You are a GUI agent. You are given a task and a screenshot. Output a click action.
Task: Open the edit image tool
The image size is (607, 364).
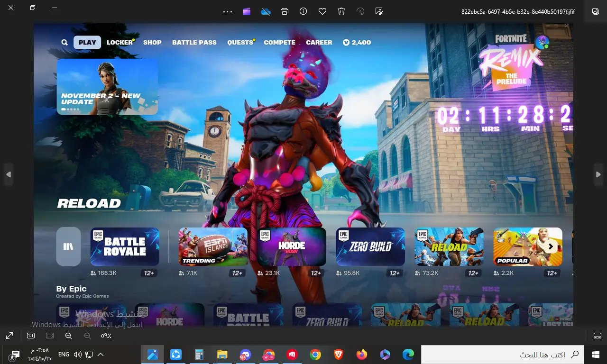click(379, 11)
